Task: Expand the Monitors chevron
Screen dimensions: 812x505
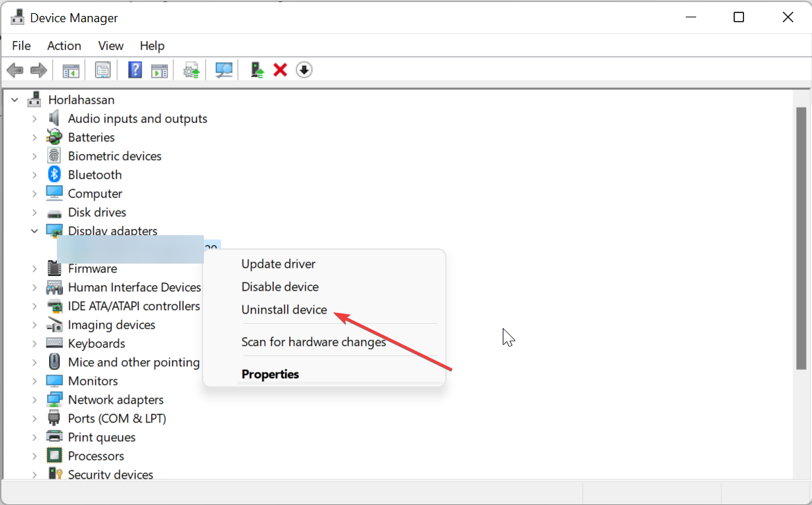Action: 34,381
